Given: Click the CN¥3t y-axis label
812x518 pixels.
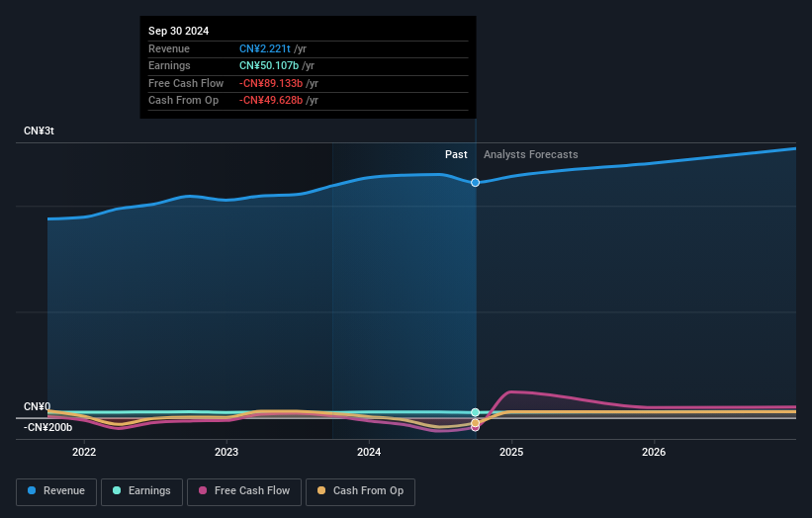Looking at the screenshot, I should [x=39, y=130].
